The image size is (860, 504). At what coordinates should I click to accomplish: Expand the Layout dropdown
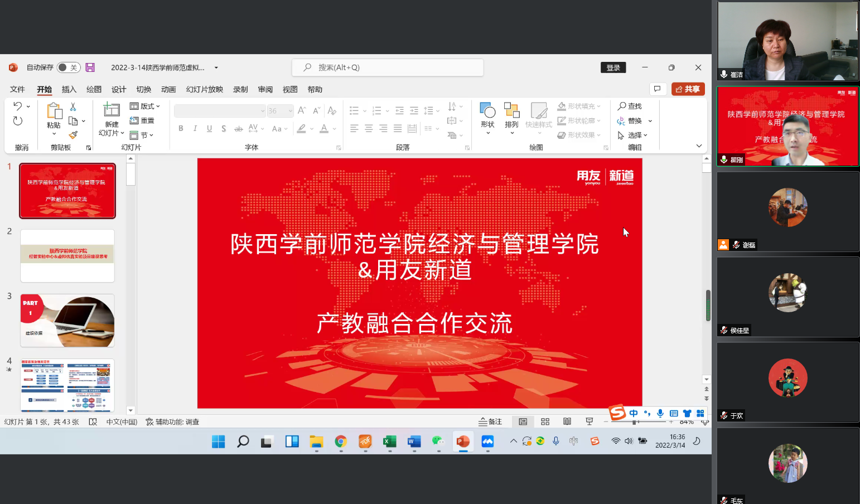pos(145,106)
